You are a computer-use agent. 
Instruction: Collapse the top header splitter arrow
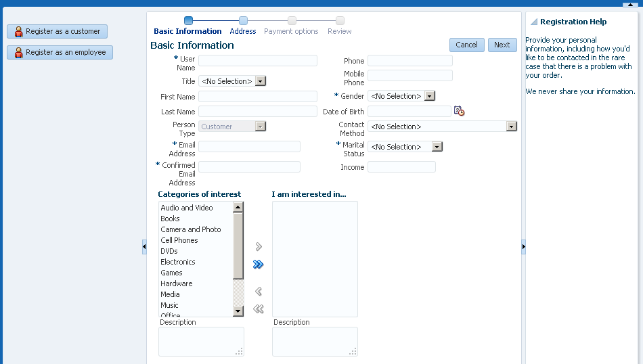click(x=630, y=5)
